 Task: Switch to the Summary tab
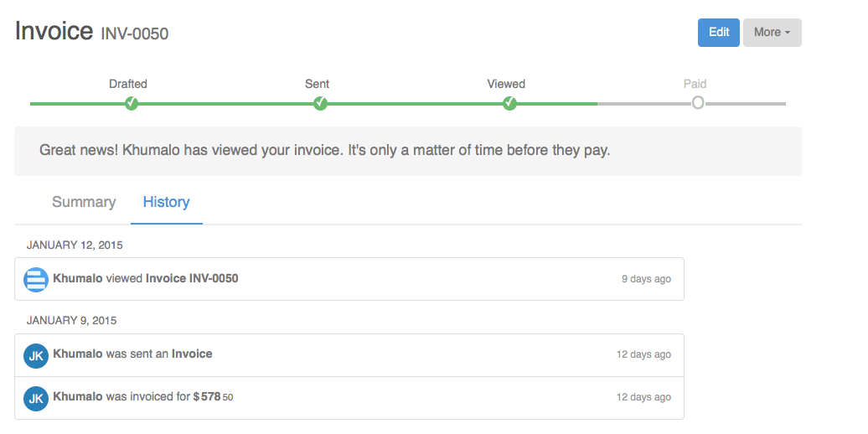pyautogui.click(x=84, y=202)
